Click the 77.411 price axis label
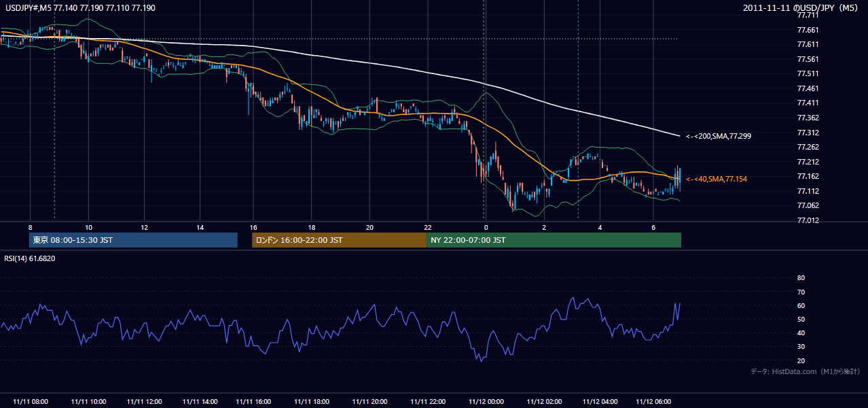This screenshot has width=868, height=408. pyautogui.click(x=808, y=103)
